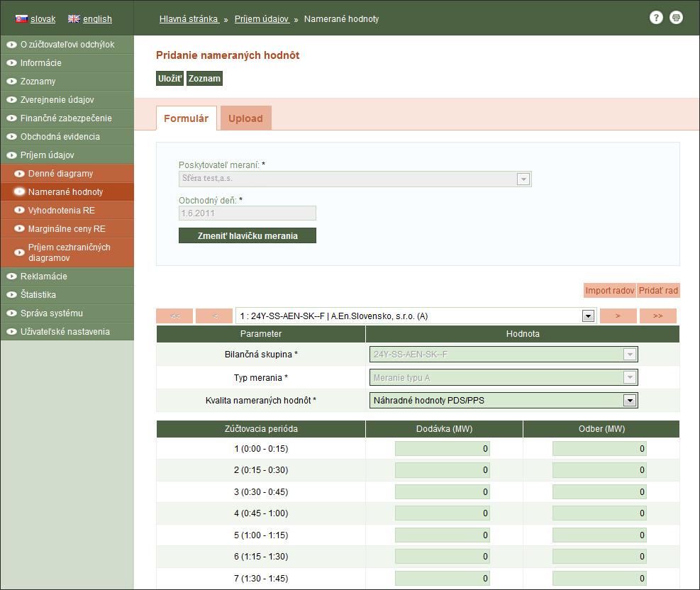Click eye icon beside Obchodná evidencia
Viewport: 700px width, 590px height.
11,137
